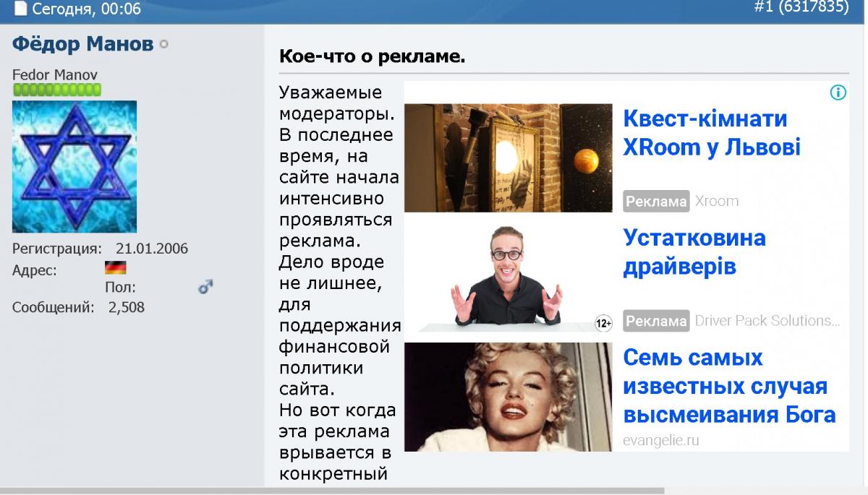This screenshot has height=495, width=868.
Task: Click the post number 6317835
Action: (x=814, y=8)
